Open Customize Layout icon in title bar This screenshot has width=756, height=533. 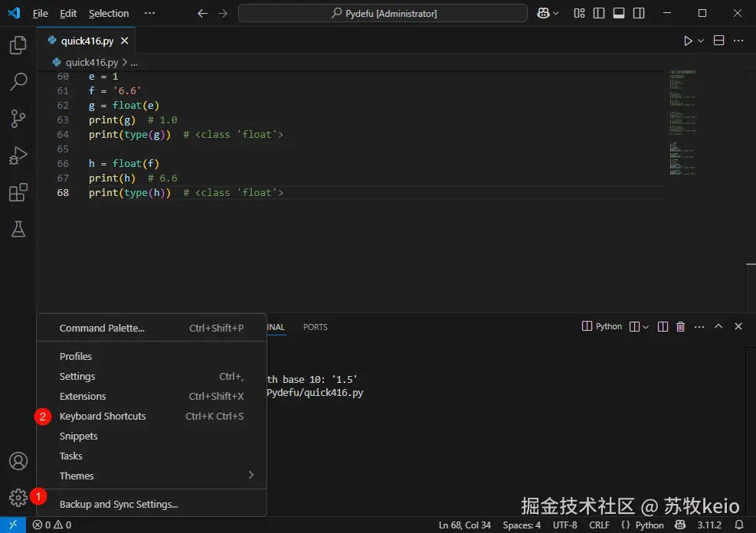click(579, 14)
